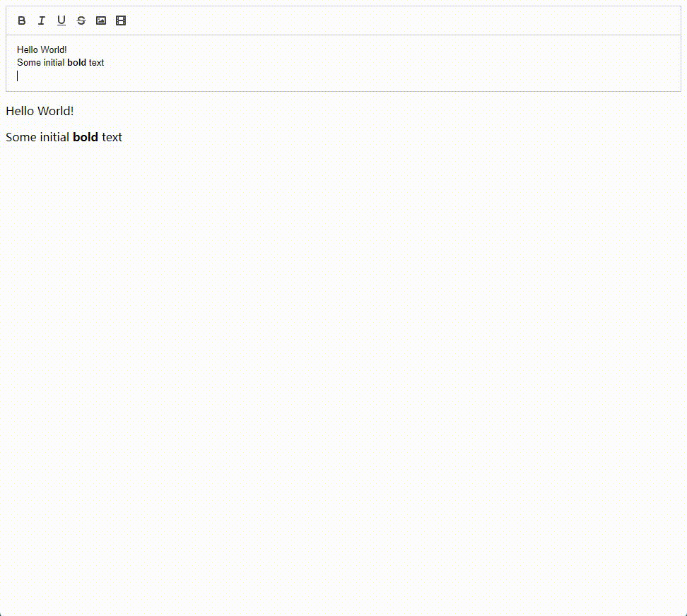The width and height of the screenshot is (687, 616).
Task: Insert a video using the film icon
Action: pyautogui.click(x=121, y=20)
